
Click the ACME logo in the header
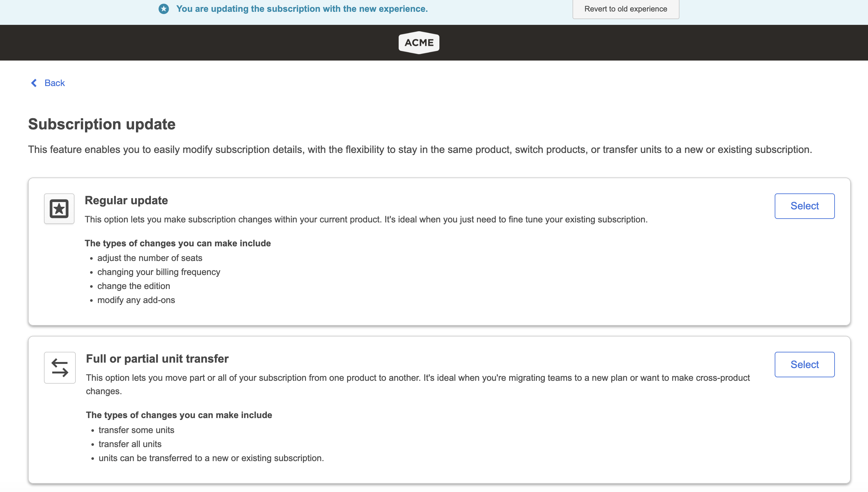(419, 43)
